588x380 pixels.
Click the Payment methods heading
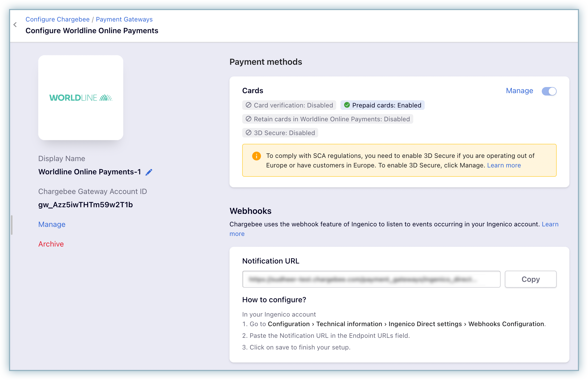click(x=266, y=62)
